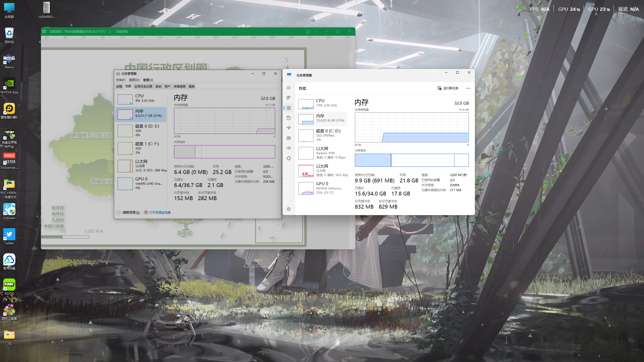644x362 pixels.
Task: Open Services page puzzle icon
Action: coord(289,158)
